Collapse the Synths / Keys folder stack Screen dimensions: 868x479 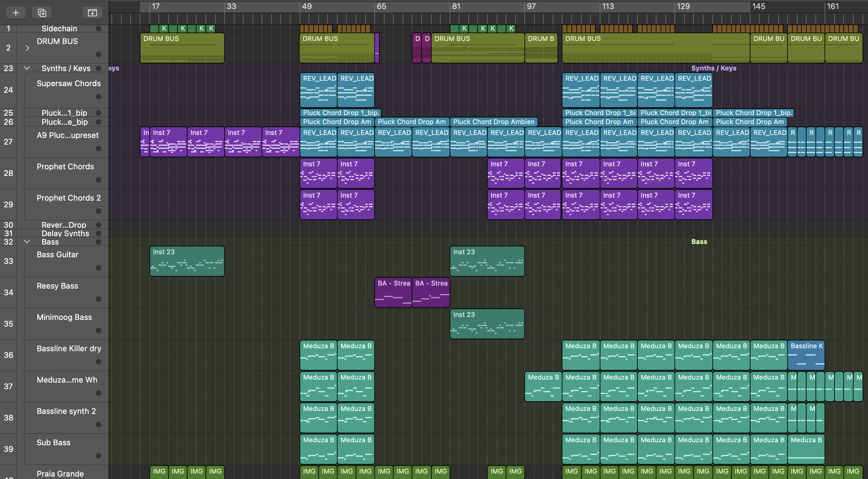27,68
